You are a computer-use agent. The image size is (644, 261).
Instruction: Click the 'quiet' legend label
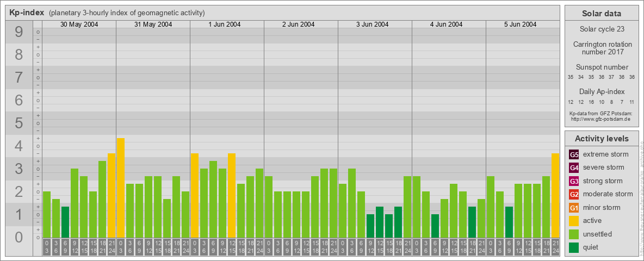point(592,247)
